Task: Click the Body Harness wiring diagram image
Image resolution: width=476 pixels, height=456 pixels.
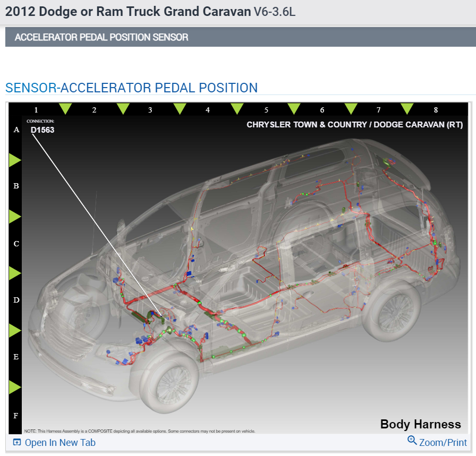Action: (x=239, y=268)
